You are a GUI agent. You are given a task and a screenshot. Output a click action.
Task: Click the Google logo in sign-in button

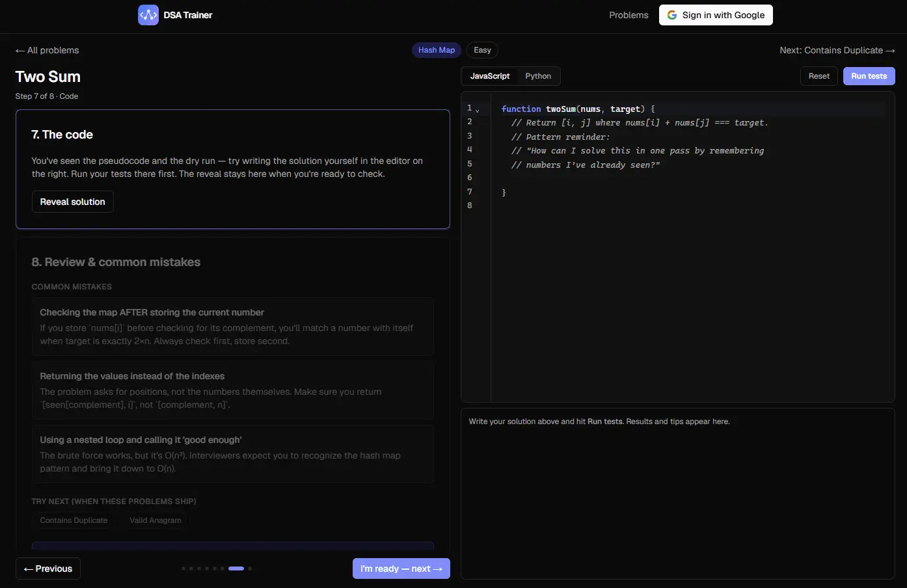point(672,15)
